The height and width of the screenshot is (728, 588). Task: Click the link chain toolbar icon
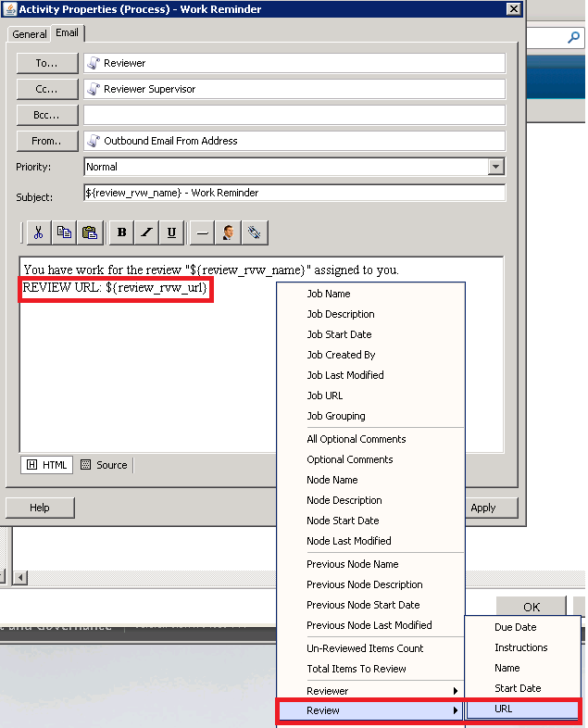coord(255,232)
